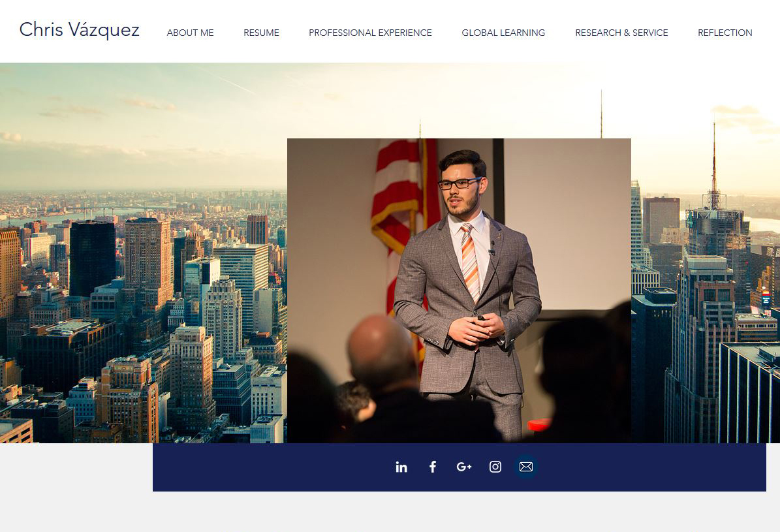Go to the Reflection page

point(725,33)
